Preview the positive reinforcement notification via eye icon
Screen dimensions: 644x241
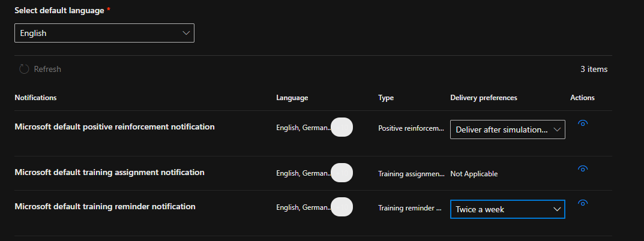582,123
